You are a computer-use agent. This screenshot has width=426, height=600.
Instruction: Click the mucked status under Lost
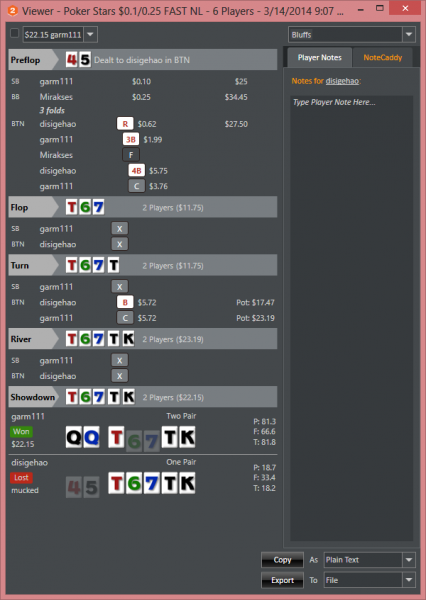(x=25, y=490)
